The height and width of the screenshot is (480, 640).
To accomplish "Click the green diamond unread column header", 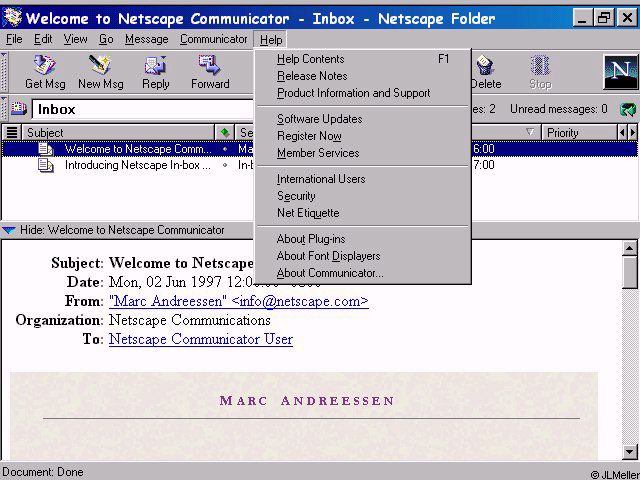I will coord(224,132).
